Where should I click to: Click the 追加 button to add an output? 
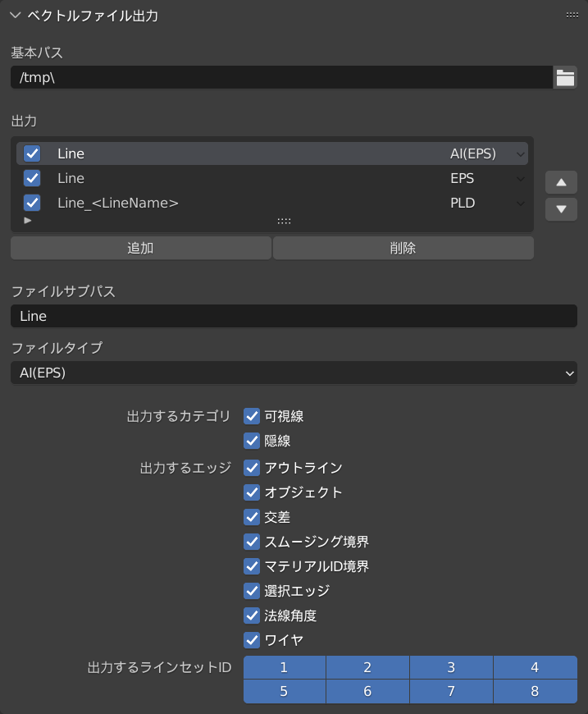[x=140, y=248]
